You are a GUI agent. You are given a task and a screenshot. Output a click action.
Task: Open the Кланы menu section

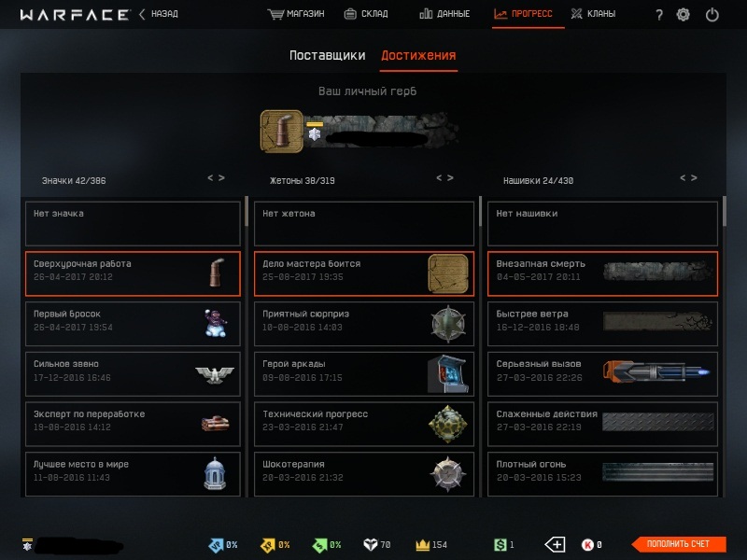click(x=593, y=14)
